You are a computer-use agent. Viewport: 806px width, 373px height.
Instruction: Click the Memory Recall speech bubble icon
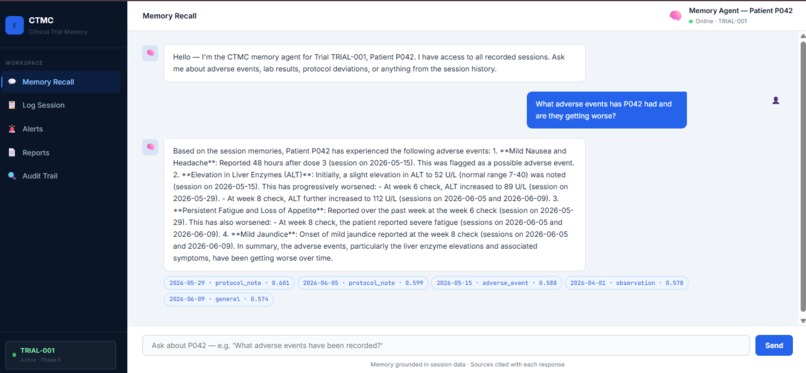coord(12,82)
